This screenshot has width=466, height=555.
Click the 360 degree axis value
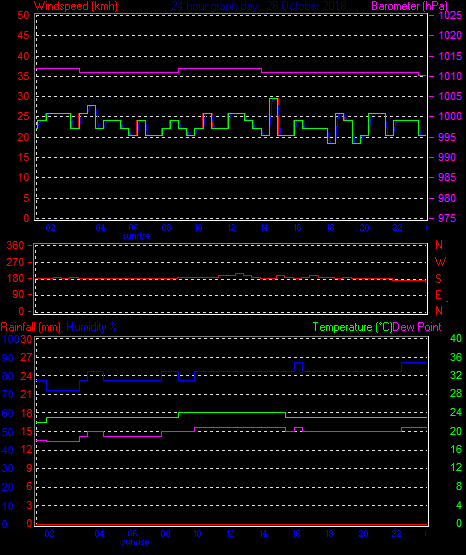[x=15, y=245]
